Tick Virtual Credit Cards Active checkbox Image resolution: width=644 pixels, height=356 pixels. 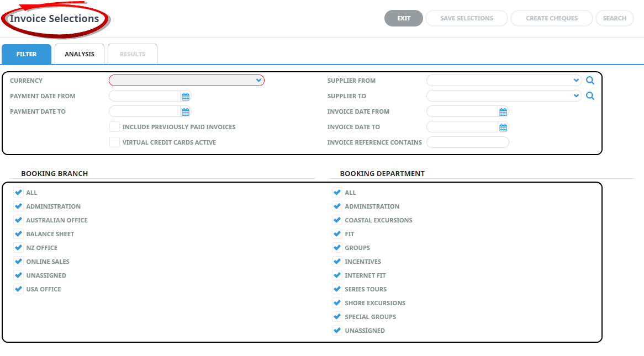coord(114,142)
